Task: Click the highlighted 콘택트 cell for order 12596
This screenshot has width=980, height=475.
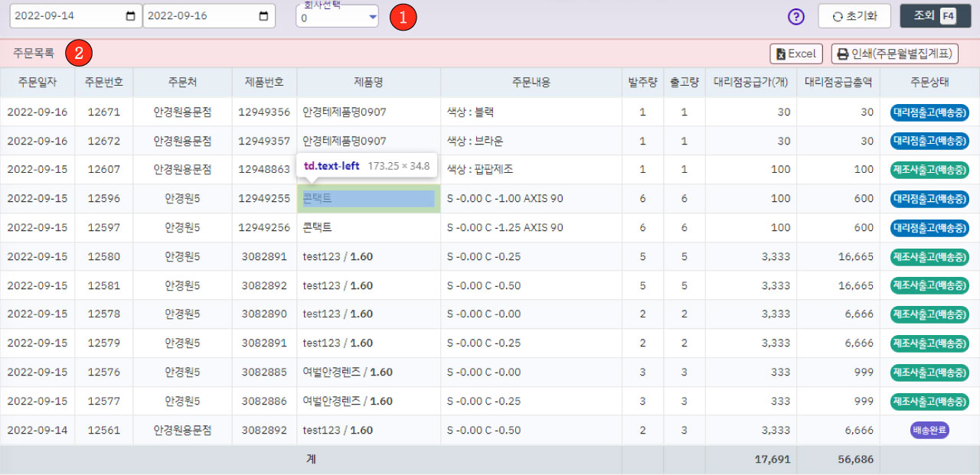Action: (x=368, y=199)
